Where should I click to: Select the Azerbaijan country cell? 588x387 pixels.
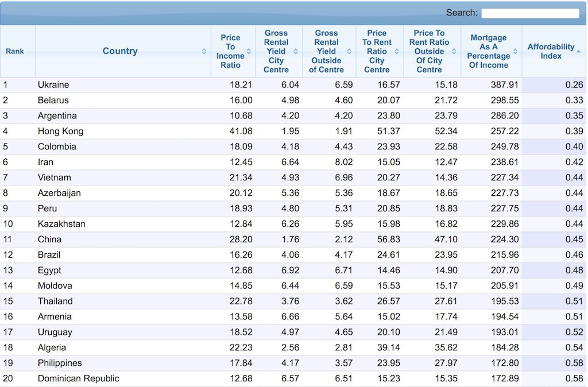coord(123,193)
